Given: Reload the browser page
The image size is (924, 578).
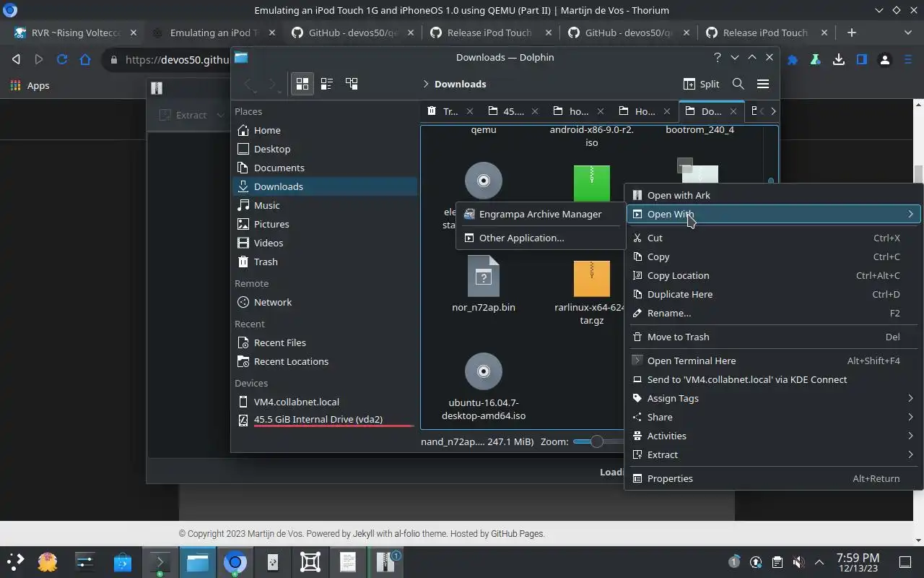Looking at the screenshot, I should click(x=62, y=60).
